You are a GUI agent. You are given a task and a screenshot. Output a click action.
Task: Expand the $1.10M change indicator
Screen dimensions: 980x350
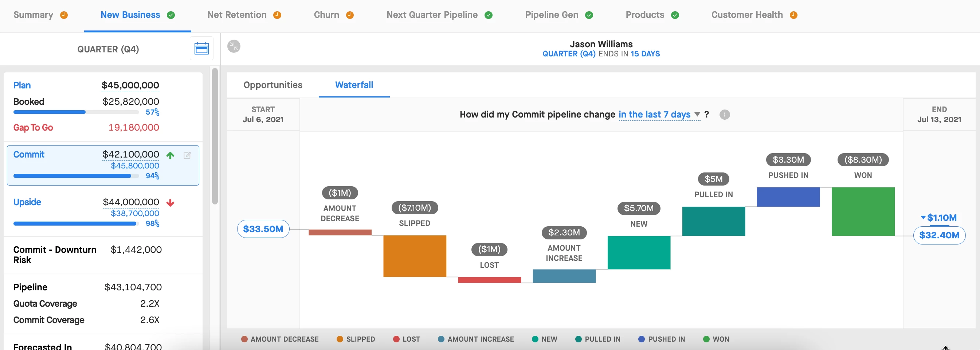point(938,218)
